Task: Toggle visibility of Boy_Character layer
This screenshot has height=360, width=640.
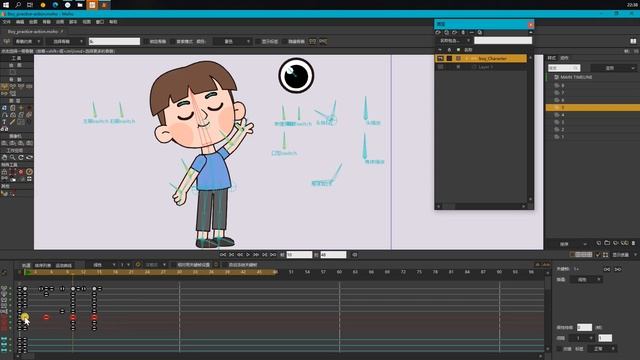Action: coord(440,59)
